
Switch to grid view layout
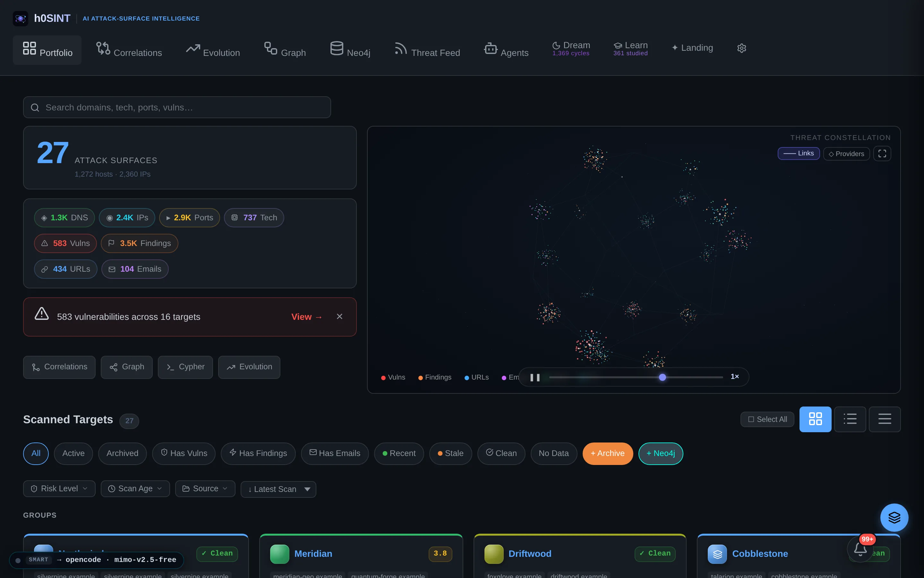[815, 419]
